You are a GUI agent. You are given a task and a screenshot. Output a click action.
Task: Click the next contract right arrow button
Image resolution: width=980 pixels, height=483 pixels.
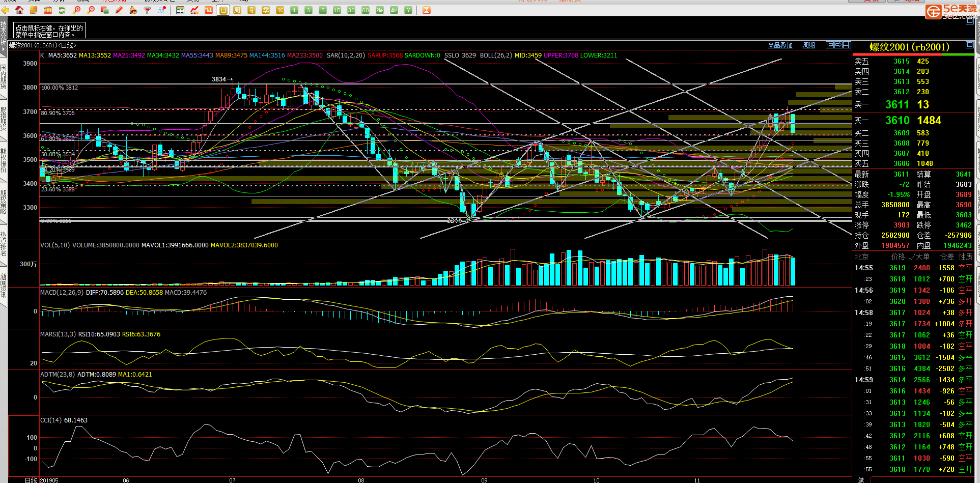click(x=838, y=45)
